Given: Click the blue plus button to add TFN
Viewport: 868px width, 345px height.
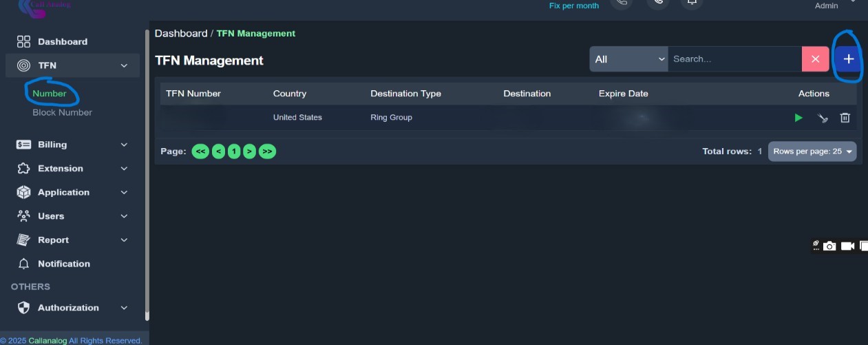Looking at the screenshot, I should click(848, 59).
